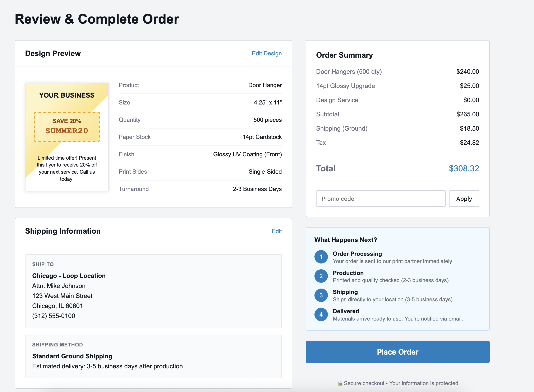Image resolution: width=534 pixels, height=392 pixels.
Task: Click the Shipping step circle
Action: point(321,295)
